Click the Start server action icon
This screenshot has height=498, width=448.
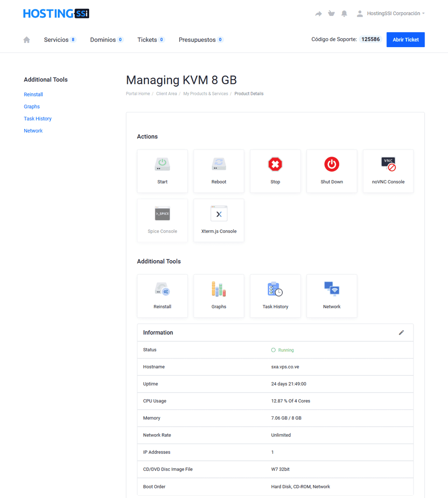tap(162, 165)
